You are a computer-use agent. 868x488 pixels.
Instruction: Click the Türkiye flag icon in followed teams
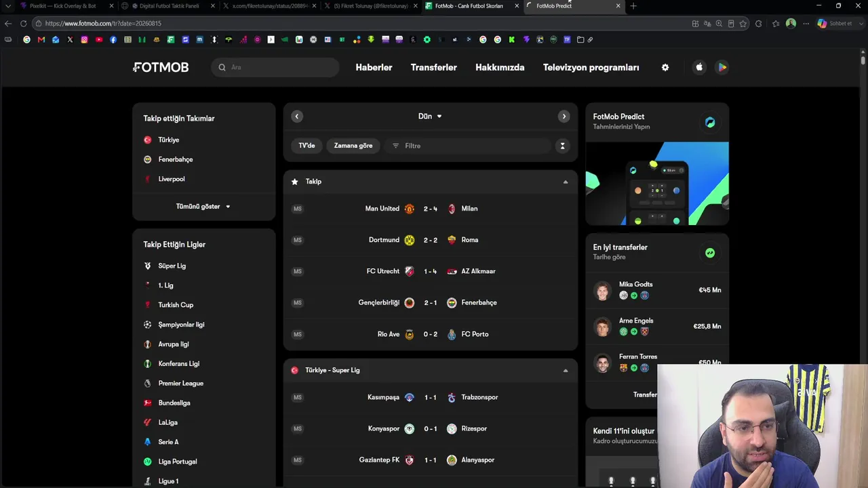pos(148,140)
